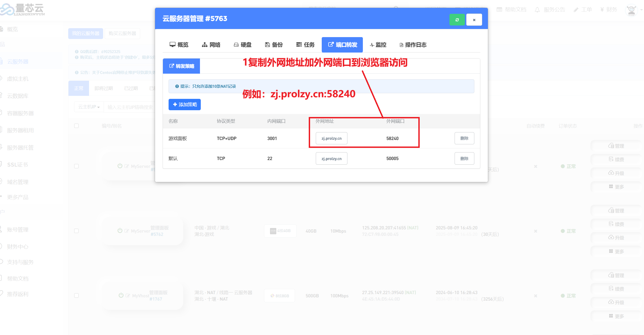Open the user avatar account dropdown
The image size is (644, 335).
[x=632, y=10]
